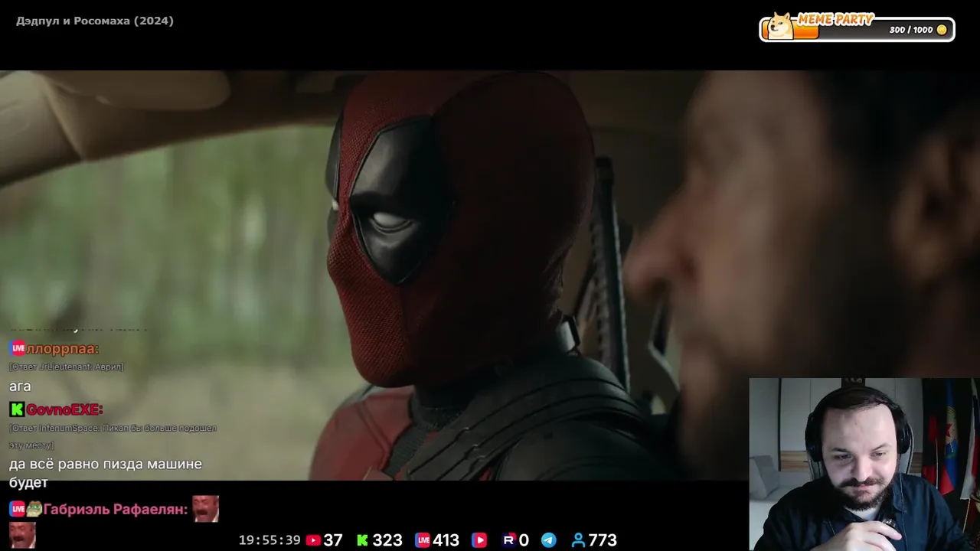Screen dimensions: 980x551
Task: Click the red-blue play icon in the viewer bar
Action: [x=479, y=540]
